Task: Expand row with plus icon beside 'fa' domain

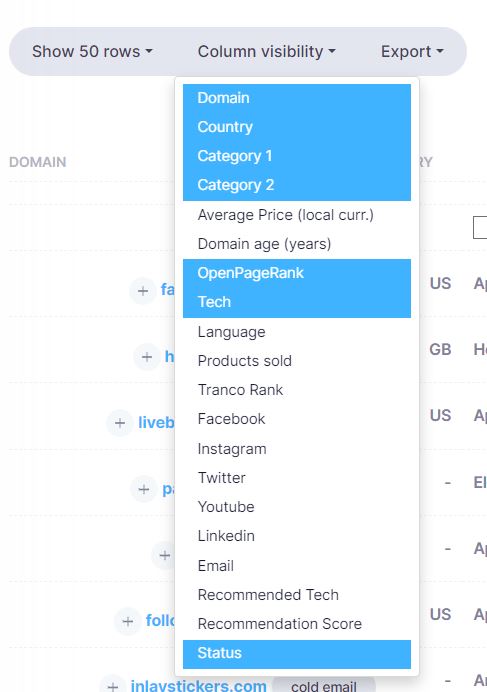Action: pos(143,291)
